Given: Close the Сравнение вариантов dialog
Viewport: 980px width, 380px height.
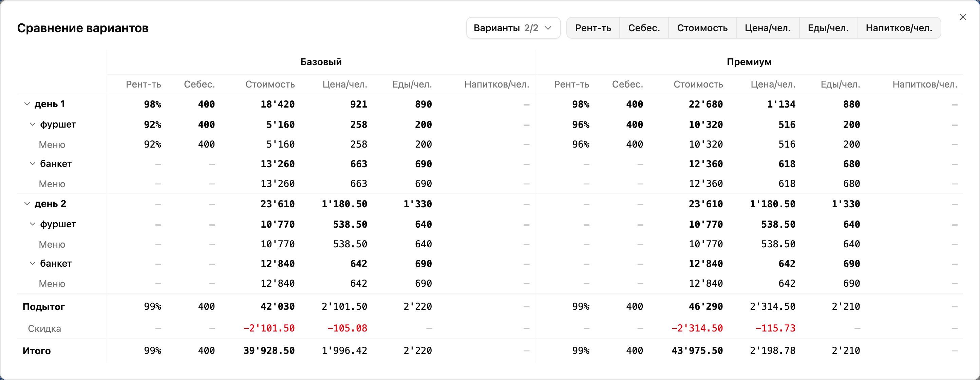Looking at the screenshot, I should 963,17.
